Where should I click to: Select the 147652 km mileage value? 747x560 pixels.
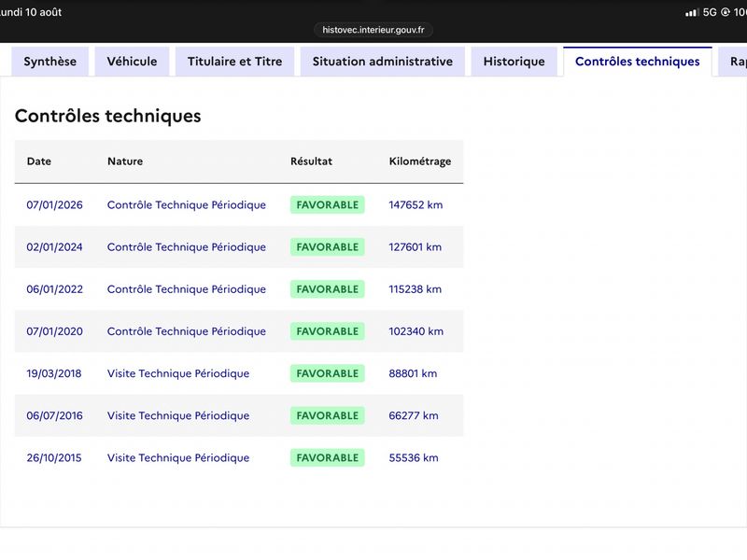(x=416, y=204)
